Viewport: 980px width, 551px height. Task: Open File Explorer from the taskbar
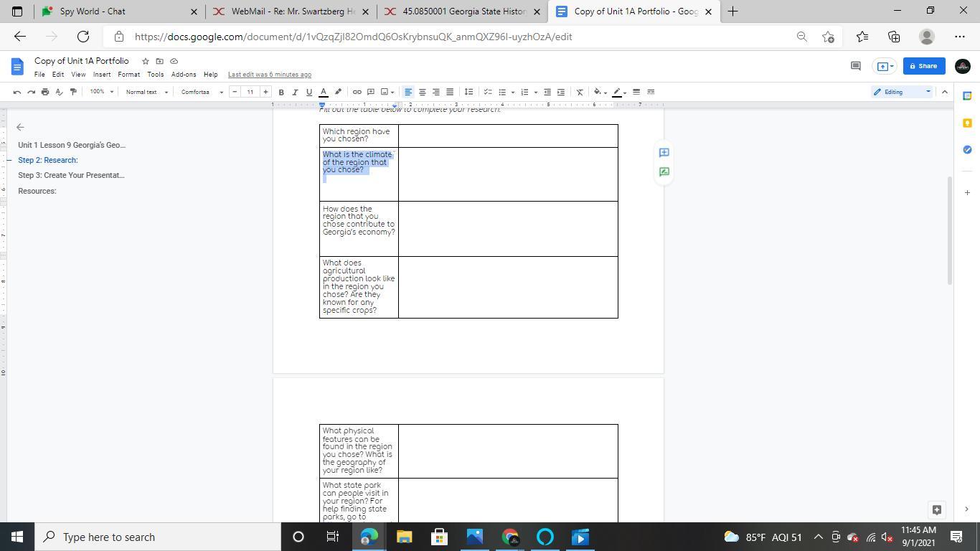[x=404, y=537]
